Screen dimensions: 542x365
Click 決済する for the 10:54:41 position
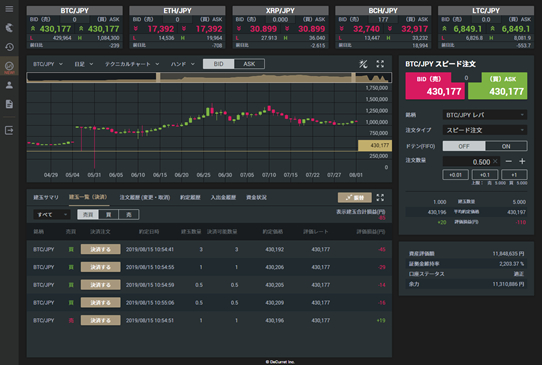[x=101, y=249]
